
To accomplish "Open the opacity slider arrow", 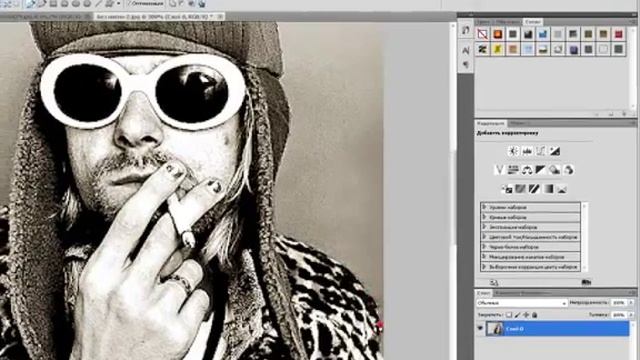I will click(x=631, y=302).
